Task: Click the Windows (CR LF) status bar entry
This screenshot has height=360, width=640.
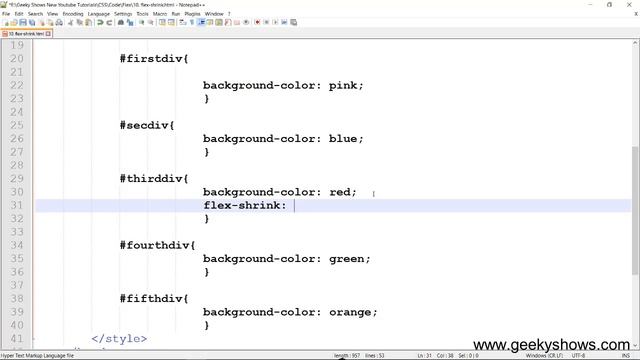Action: pyautogui.click(x=544, y=356)
